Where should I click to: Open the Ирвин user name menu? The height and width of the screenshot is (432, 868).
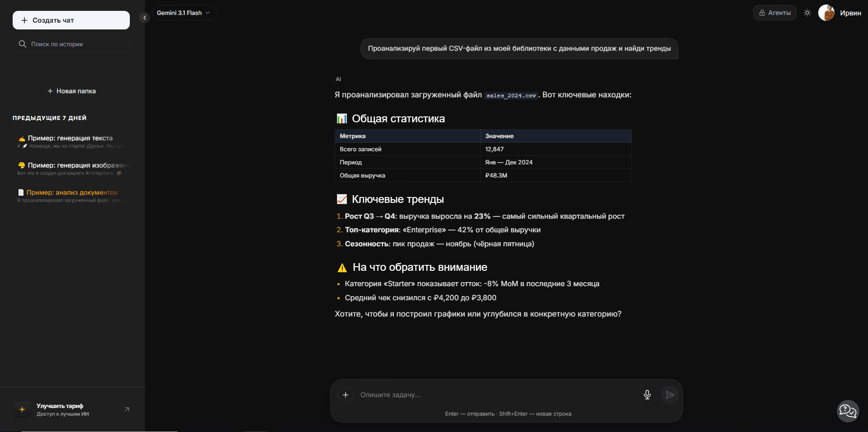[x=850, y=13]
